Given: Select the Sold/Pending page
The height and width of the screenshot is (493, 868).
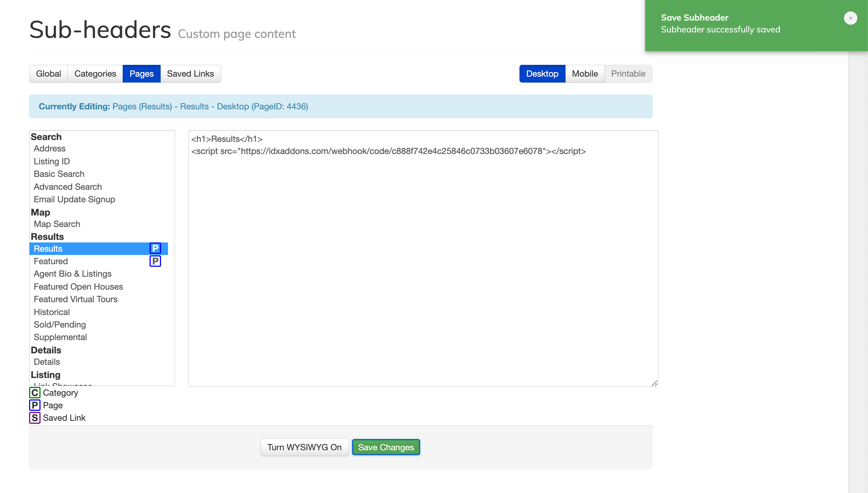Looking at the screenshot, I should 60,325.
